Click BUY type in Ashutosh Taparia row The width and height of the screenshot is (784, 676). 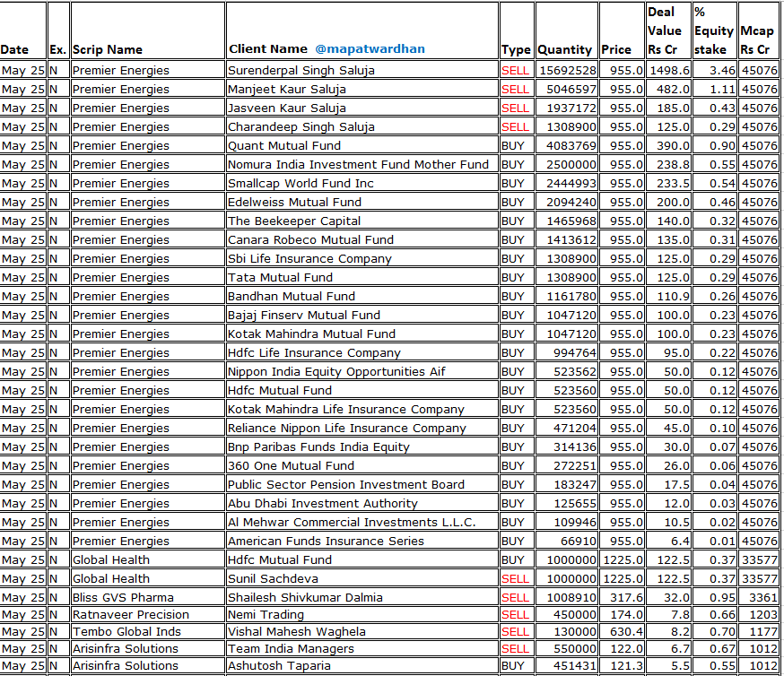click(517, 665)
